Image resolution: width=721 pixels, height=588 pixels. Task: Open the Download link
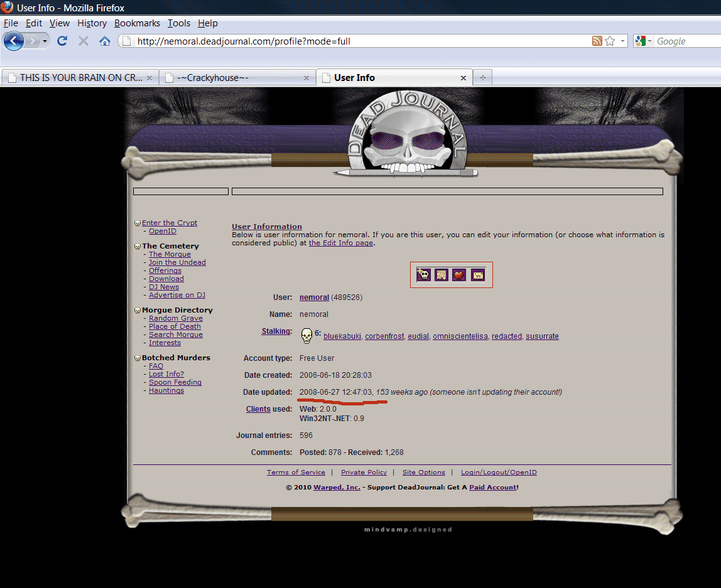pos(166,279)
